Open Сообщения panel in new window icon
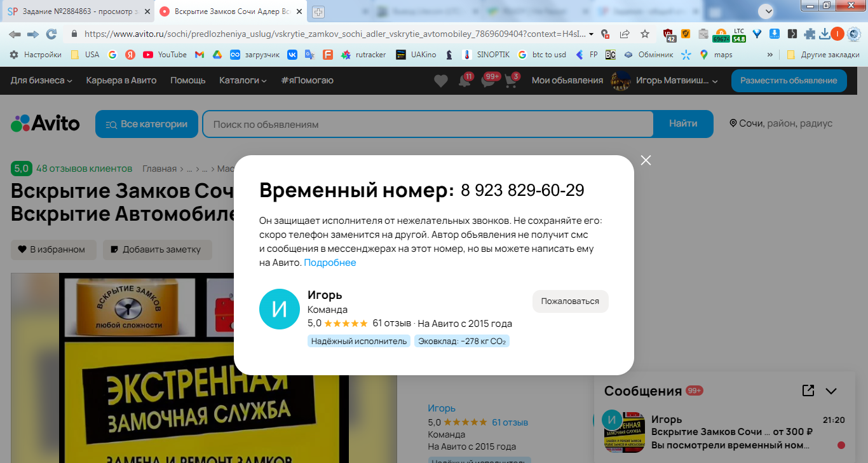This screenshot has height=463, width=868. coord(808,390)
